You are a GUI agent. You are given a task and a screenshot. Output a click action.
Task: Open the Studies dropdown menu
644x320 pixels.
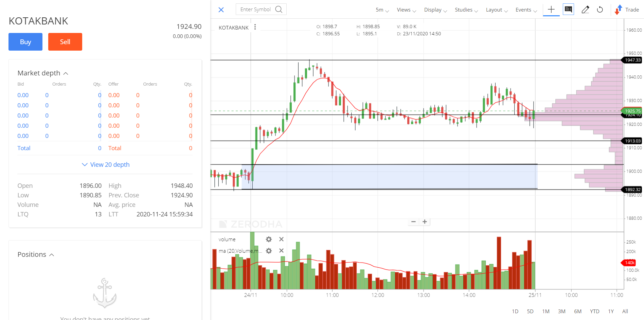pos(466,10)
